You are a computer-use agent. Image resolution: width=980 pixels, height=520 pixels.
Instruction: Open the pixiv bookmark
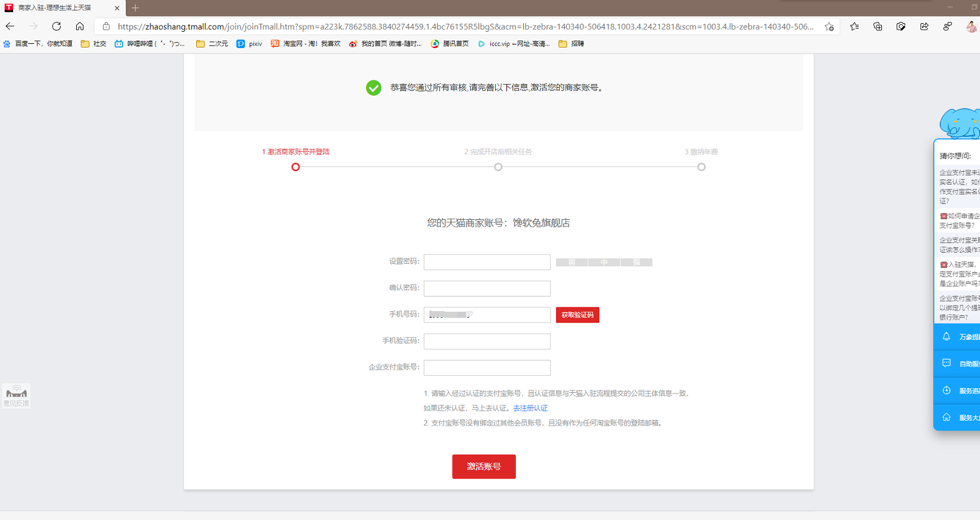249,44
